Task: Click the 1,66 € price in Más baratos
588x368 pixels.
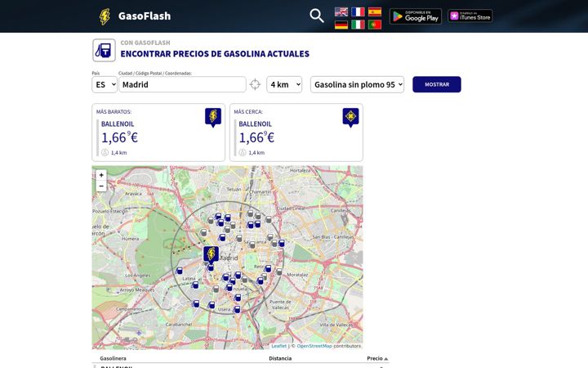Action: [119, 137]
